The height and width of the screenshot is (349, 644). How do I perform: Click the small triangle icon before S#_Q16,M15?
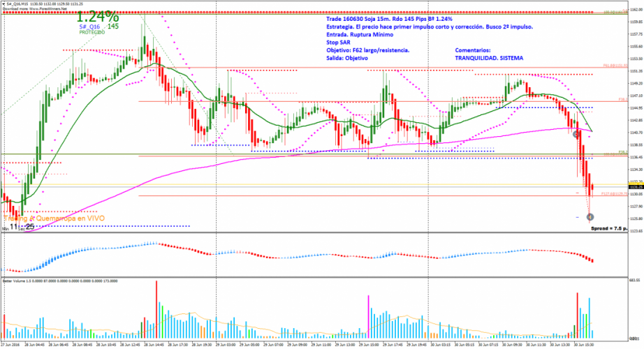click(x=3, y=3)
